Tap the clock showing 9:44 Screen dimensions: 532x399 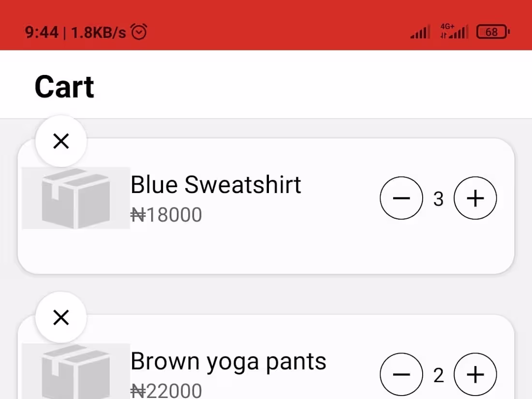(x=42, y=32)
